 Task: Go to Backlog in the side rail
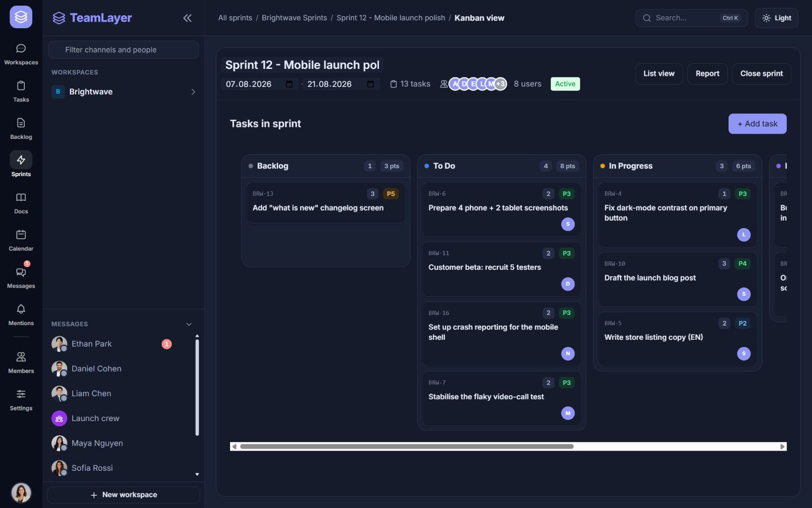(x=21, y=129)
